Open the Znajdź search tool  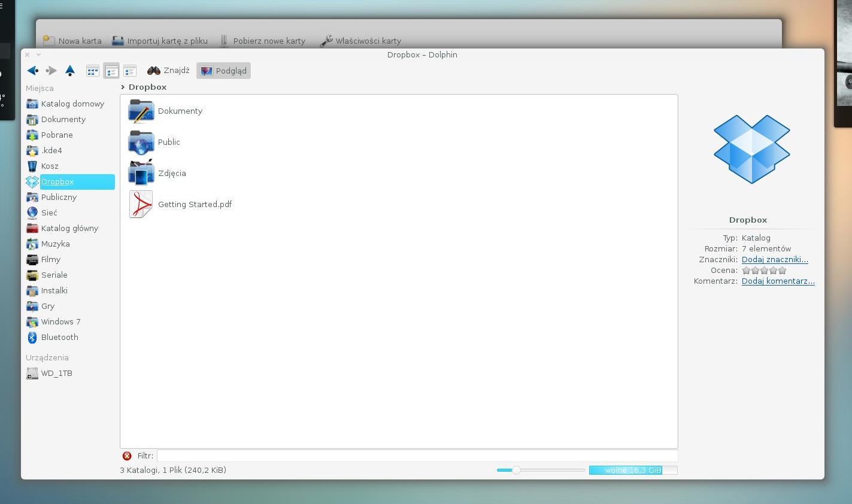[x=168, y=71]
